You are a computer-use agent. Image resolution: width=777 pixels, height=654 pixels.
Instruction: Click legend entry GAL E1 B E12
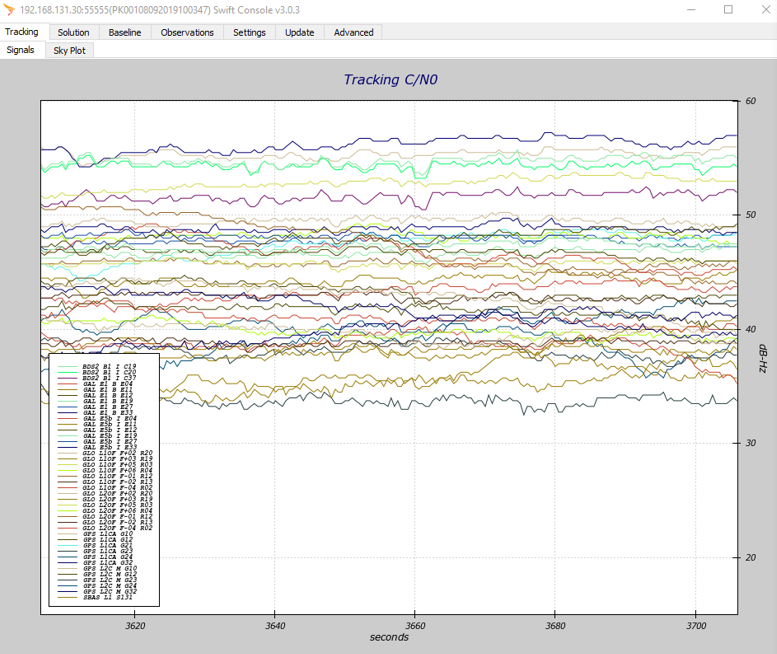click(x=95, y=395)
